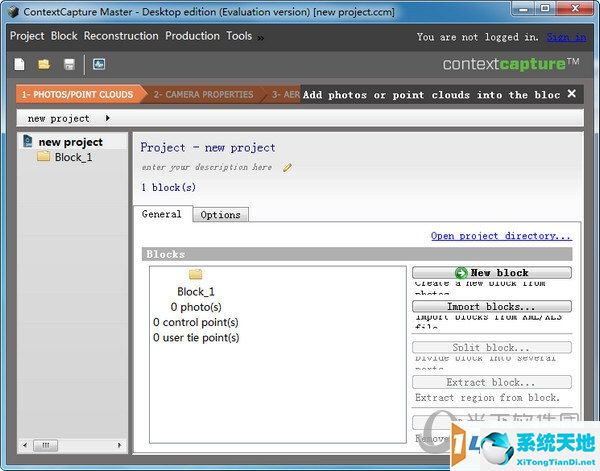Maximize the ContextCapture Master window
This screenshot has width=600, height=471.
click(545, 8)
